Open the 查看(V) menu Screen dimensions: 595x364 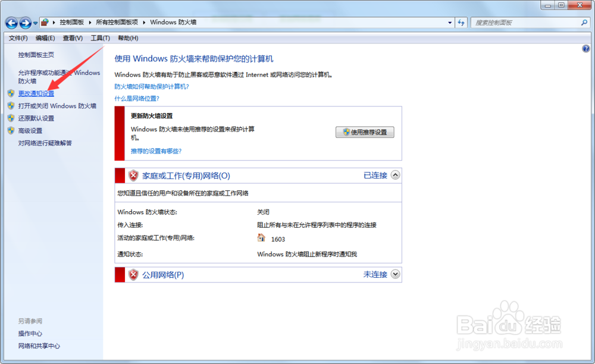73,38
